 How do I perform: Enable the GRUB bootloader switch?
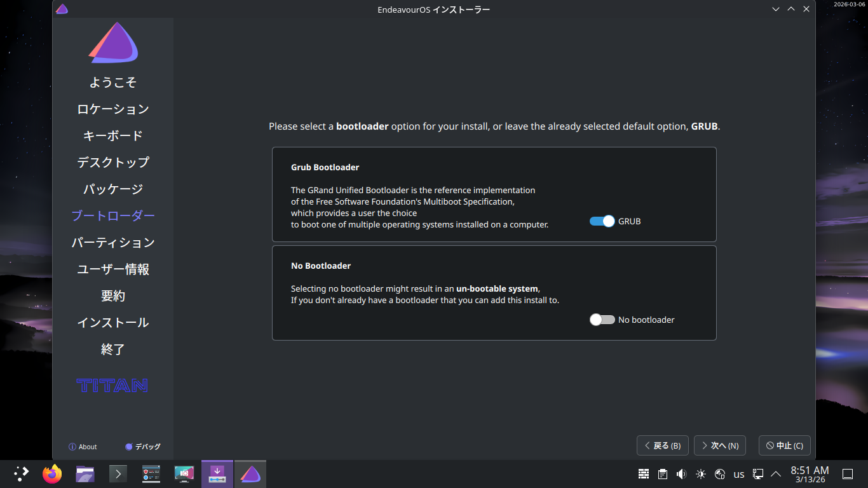(x=602, y=221)
